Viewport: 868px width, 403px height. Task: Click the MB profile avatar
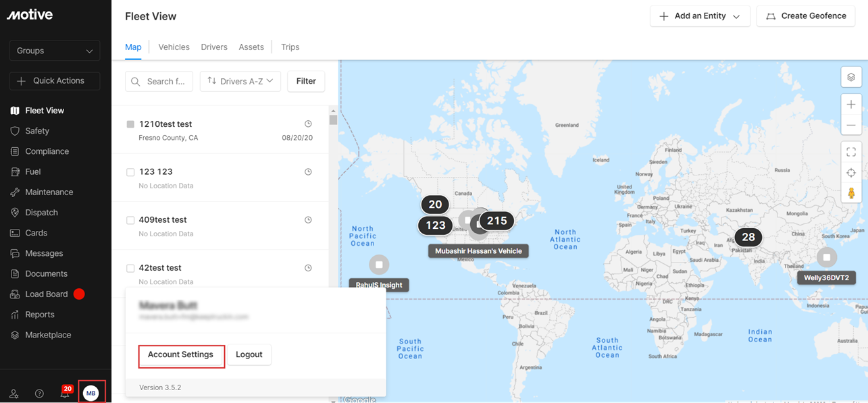(x=91, y=393)
